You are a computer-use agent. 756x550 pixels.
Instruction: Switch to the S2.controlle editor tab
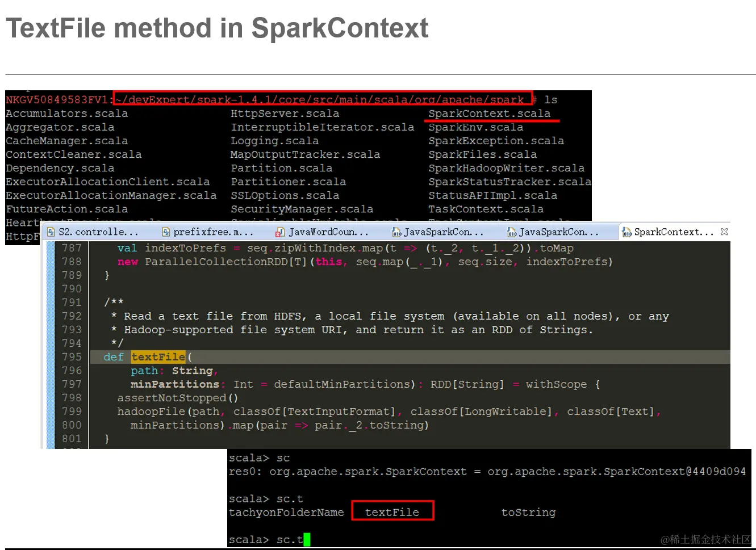coord(93,232)
